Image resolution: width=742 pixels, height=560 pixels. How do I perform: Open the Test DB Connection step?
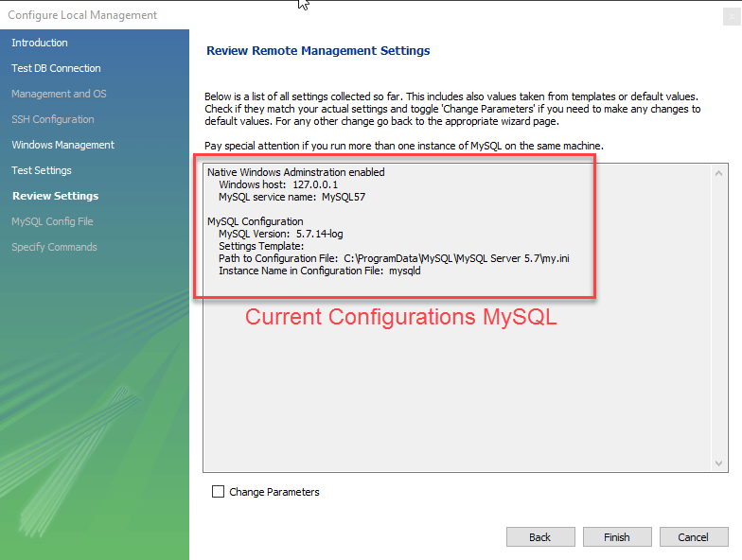pyautogui.click(x=56, y=68)
